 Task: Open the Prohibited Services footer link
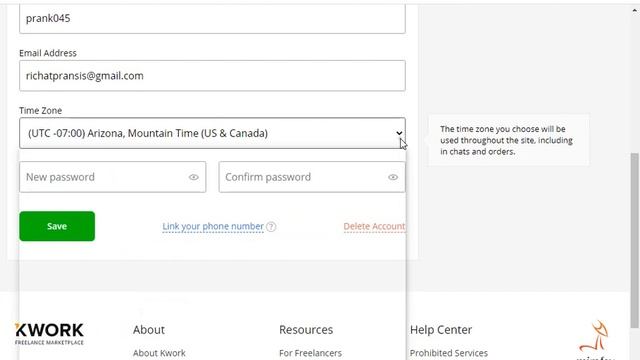[x=449, y=353]
